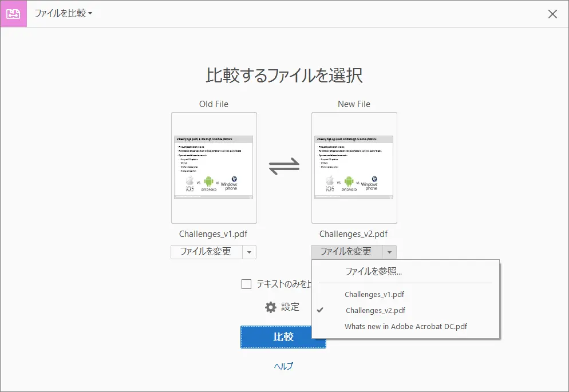Screen dimensions: 569x392
Task: Click the checkmark beside Challenges_v2.pdf
Action: [322, 310]
